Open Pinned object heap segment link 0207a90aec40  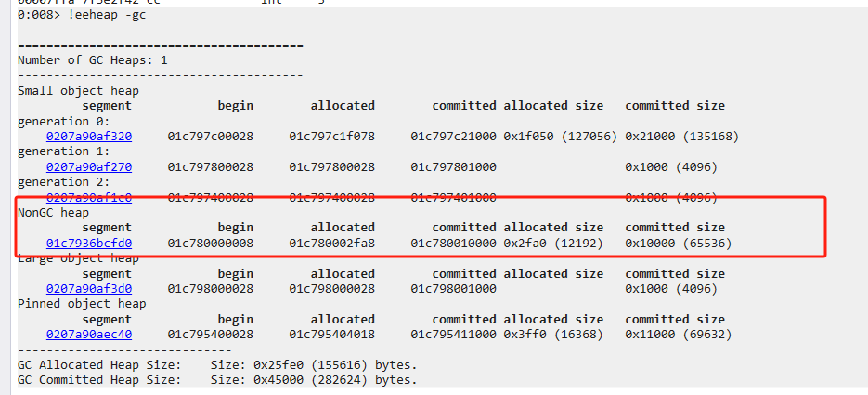coord(89,334)
